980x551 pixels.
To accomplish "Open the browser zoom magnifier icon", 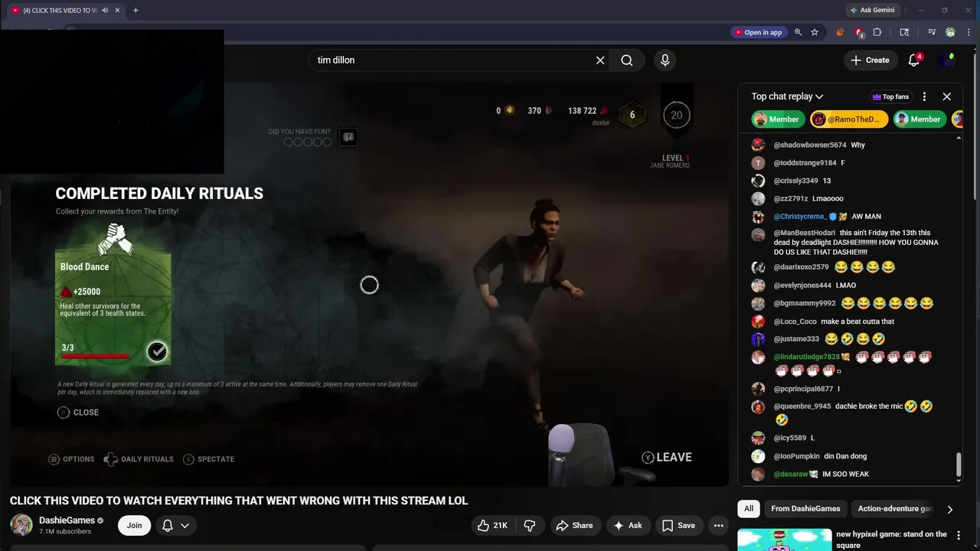I will click(798, 32).
